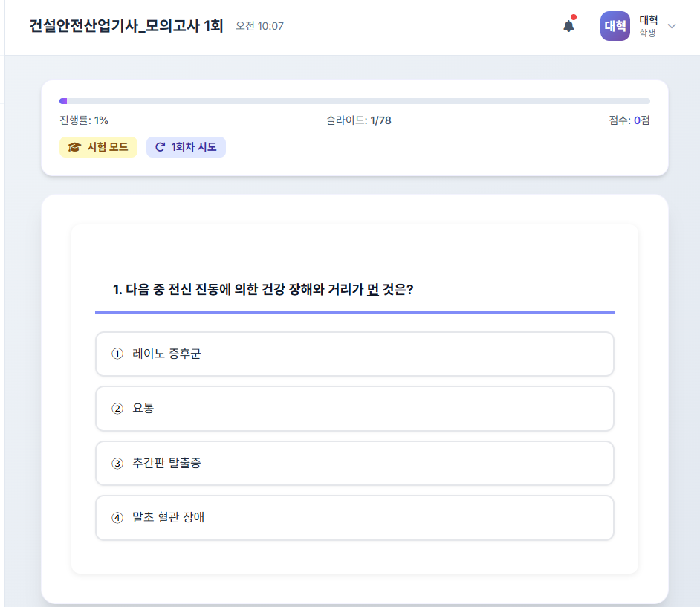Screen dimensions: 700x607
Task: Click the 점수: 0점 score label
Action: point(629,120)
